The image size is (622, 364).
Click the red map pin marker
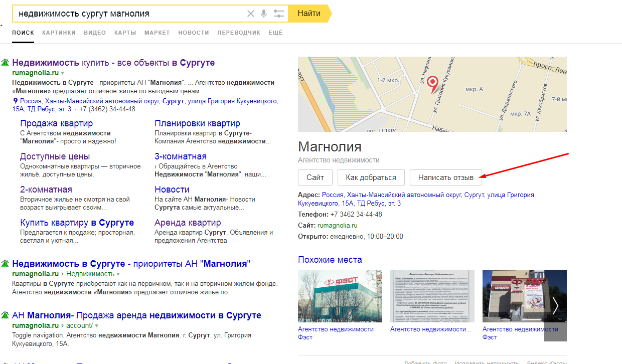click(x=432, y=84)
